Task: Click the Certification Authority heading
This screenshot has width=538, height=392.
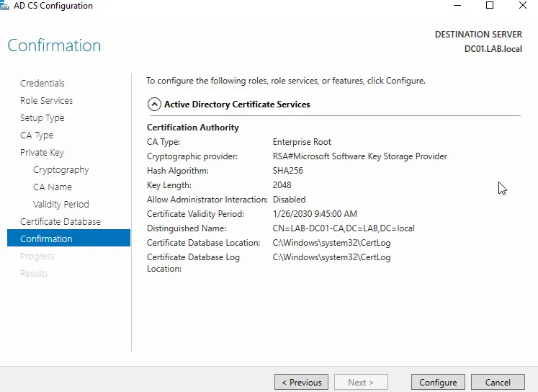Action: [193, 128]
